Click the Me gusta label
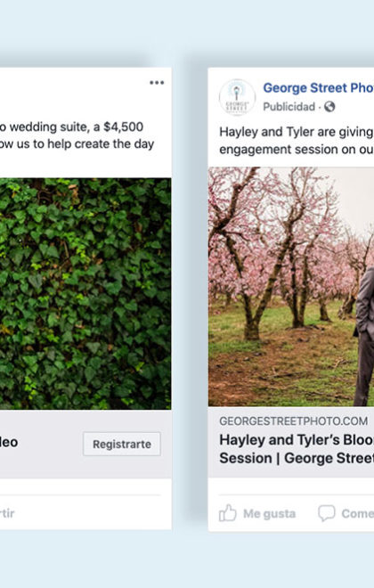The height and width of the screenshot is (588, 374). (x=270, y=513)
